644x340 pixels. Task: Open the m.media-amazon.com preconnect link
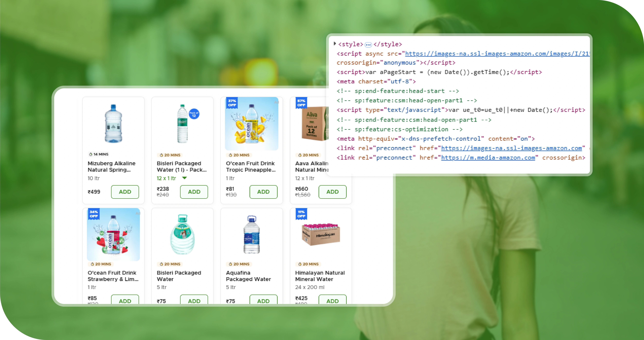[488, 158]
